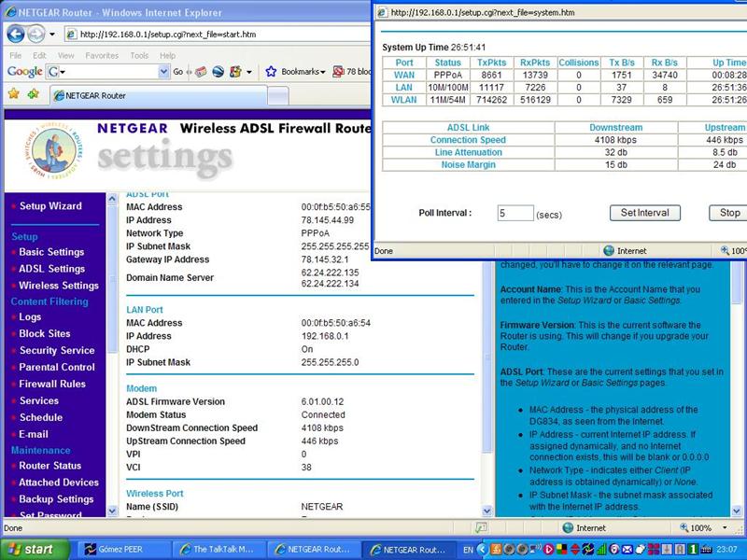Screen dimensions: 747x560
Task: Click the Windows Start button
Action: [35, 549]
